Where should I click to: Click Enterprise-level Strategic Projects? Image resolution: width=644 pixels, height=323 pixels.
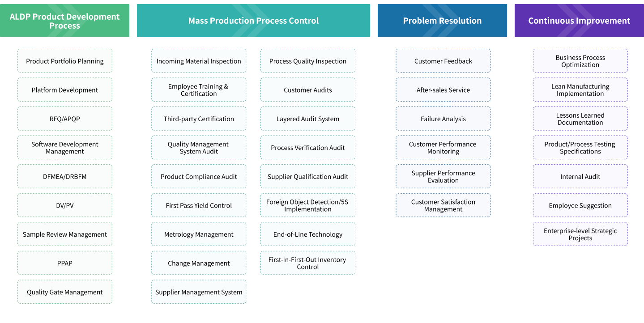[x=580, y=234]
